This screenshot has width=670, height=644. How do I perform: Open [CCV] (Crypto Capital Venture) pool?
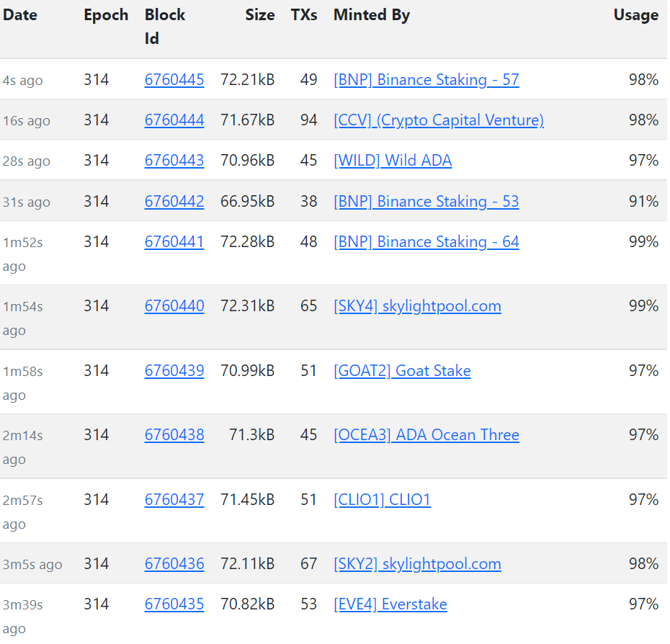coord(439,120)
